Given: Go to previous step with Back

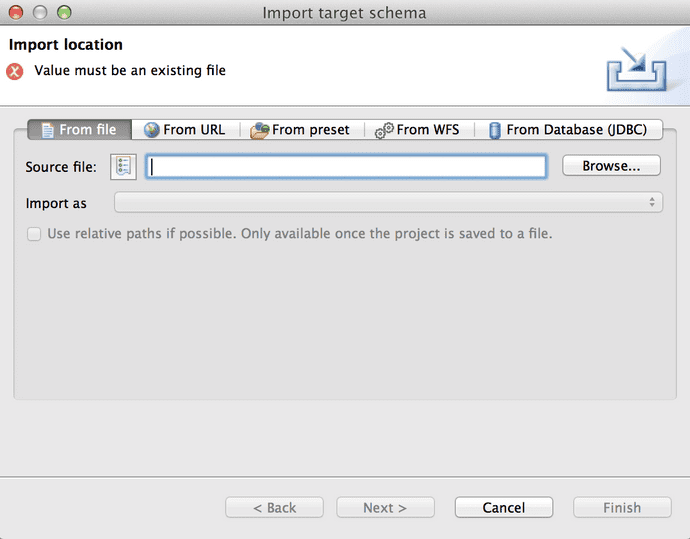Looking at the screenshot, I should coord(274,508).
